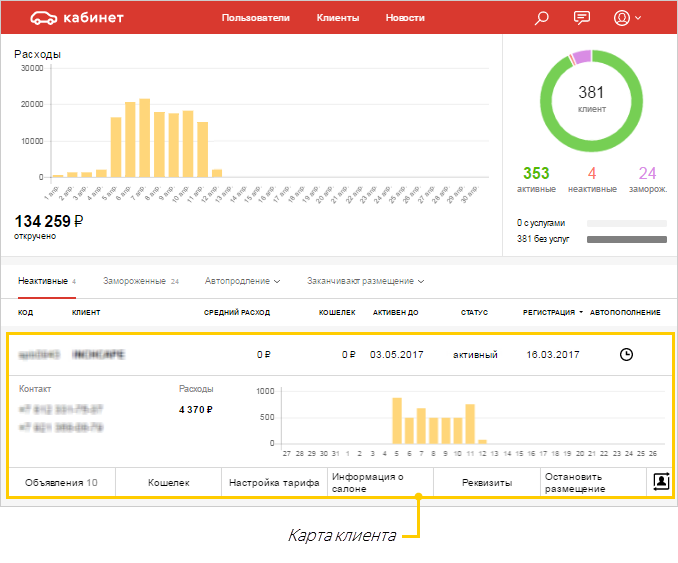Open the user profile account menu
Viewport: 678px width, 563px height.
[627, 18]
